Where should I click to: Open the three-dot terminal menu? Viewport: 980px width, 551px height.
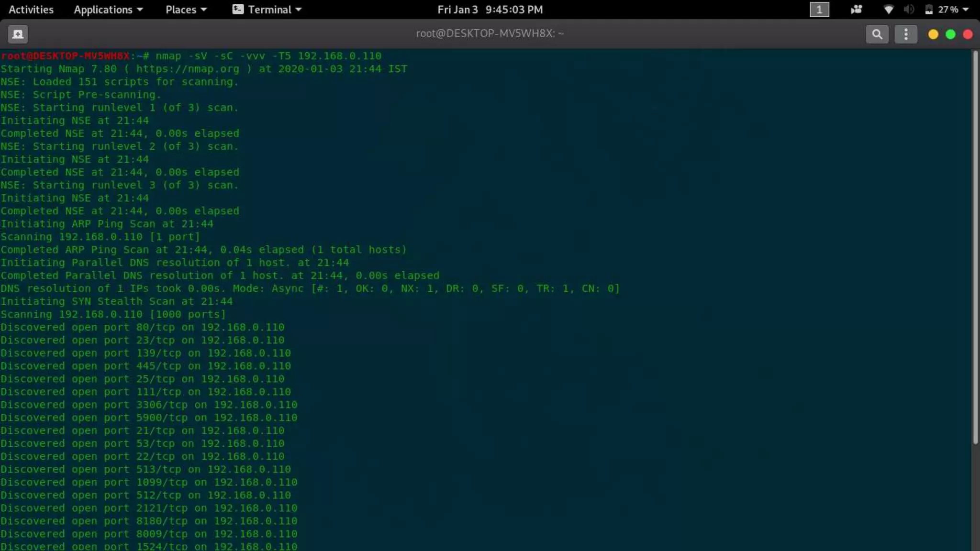[905, 34]
